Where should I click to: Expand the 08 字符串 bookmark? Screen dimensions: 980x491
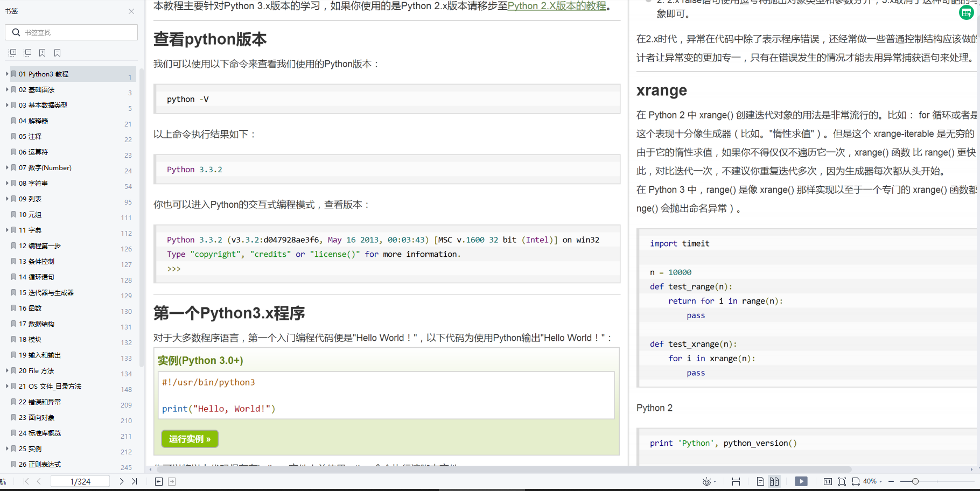[7, 183]
